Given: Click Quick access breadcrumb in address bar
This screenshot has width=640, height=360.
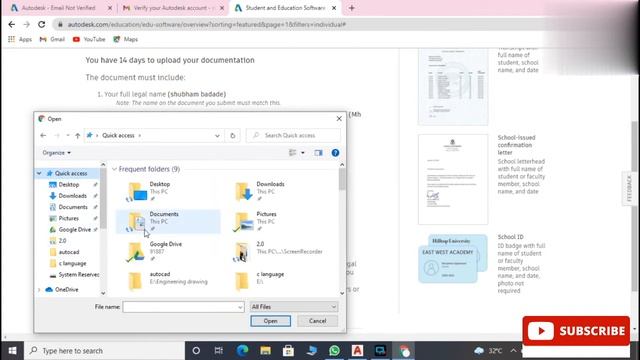Looking at the screenshot, I should 118,136.
